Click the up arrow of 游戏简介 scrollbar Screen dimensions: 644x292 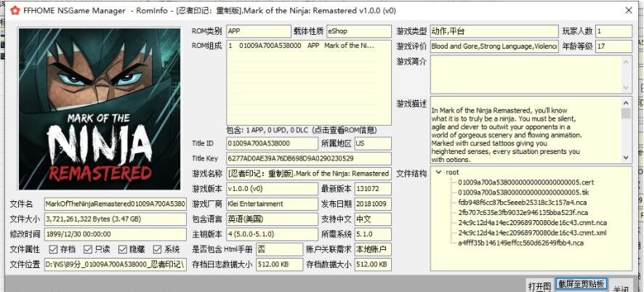click(x=626, y=62)
